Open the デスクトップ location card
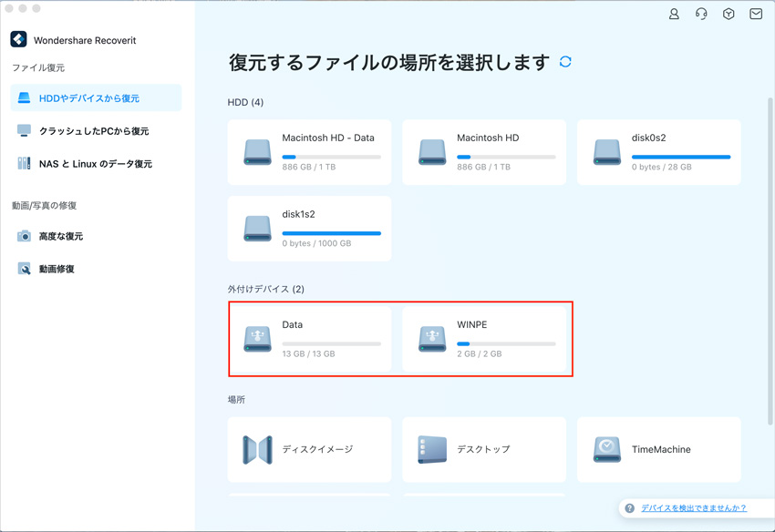The height and width of the screenshot is (532, 775). [x=484, y=449]
